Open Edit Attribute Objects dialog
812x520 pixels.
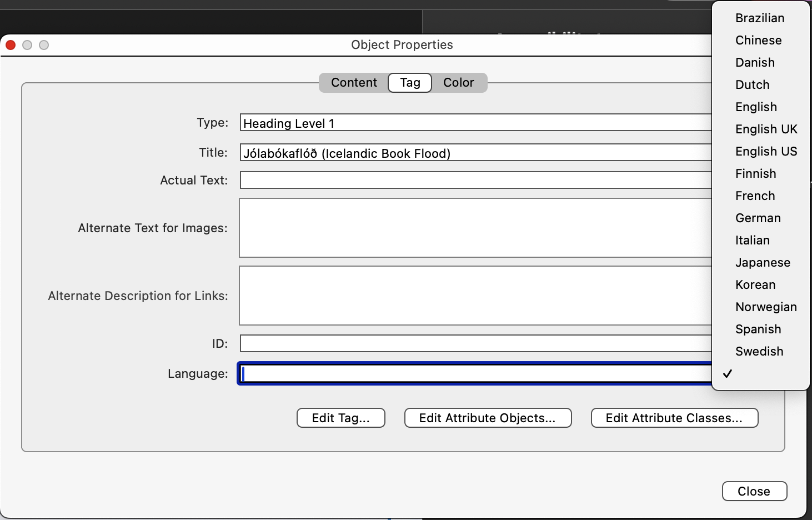click(x=488, y=418)
